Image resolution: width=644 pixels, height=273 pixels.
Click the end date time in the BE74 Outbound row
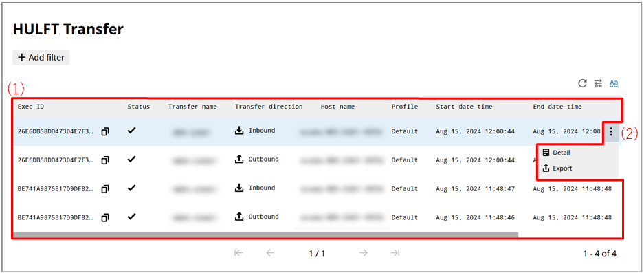572,217
